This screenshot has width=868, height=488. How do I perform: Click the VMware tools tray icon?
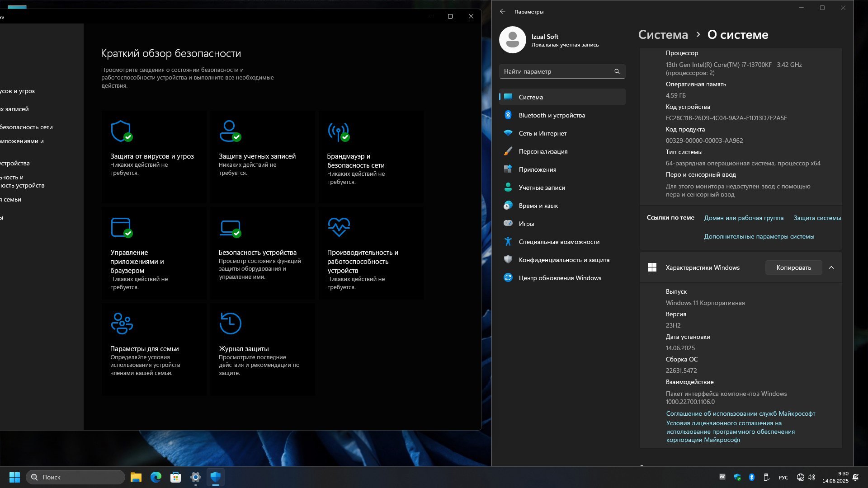click(x=722, y=477)
